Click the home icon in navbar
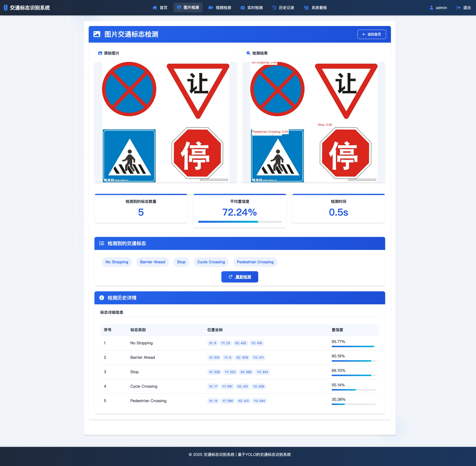476x466 pixels. 155,8
